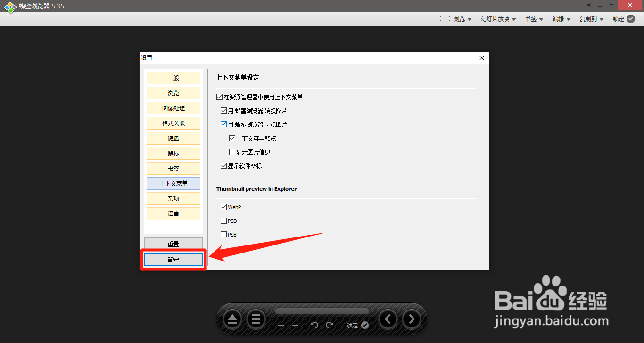Click the 重置 button
This screenshot has height=343, width=644.
[x=173, y=244]
